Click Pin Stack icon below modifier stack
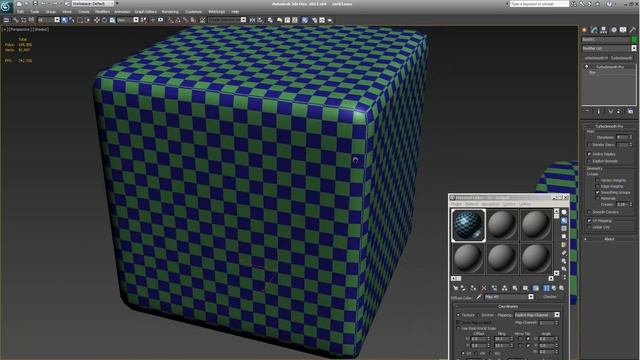 (588, 111)
